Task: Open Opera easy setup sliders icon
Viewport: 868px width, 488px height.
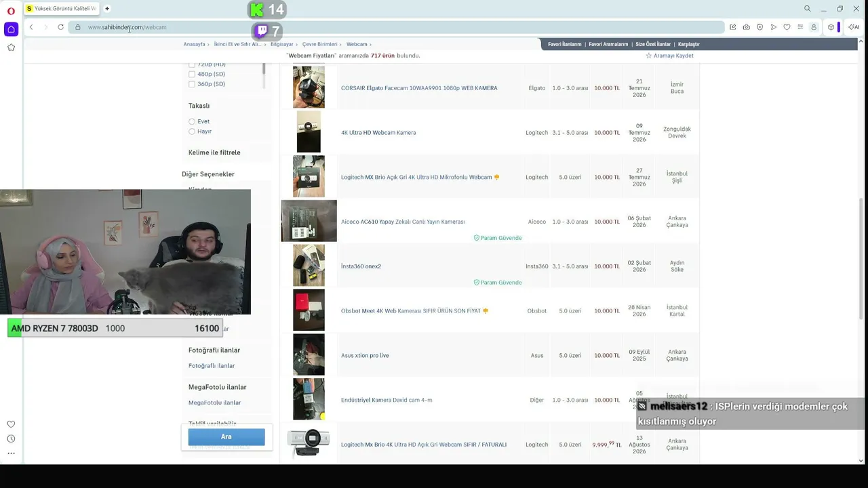Action: tap(800, 27)
